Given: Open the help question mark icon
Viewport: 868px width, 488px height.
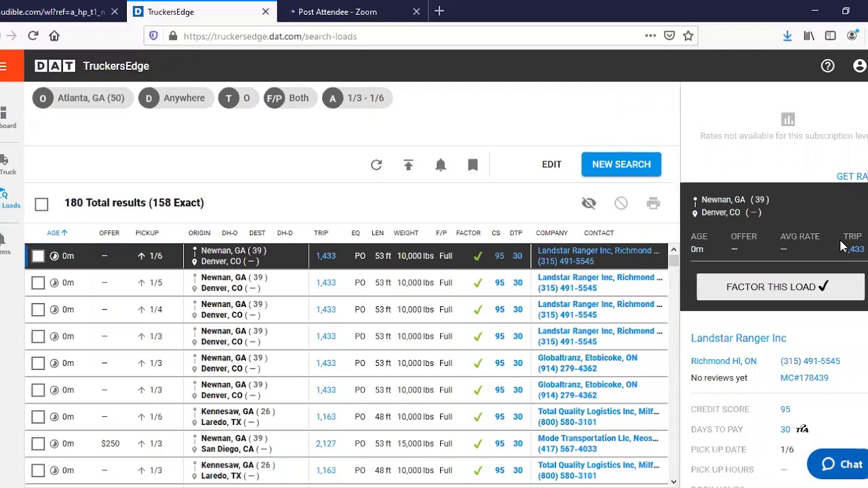Looking at the screenshot, I should (827, 66).
